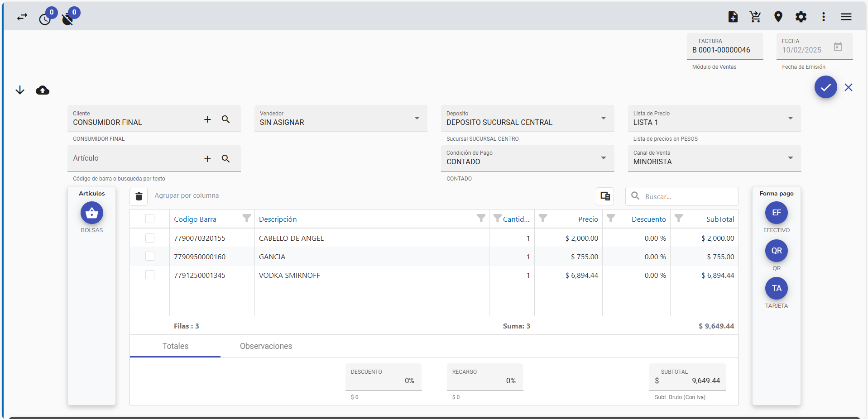Select the VODKA SMIRNOFF description cell
Viewport: 868px width, 419px height.
coord(372,275)
